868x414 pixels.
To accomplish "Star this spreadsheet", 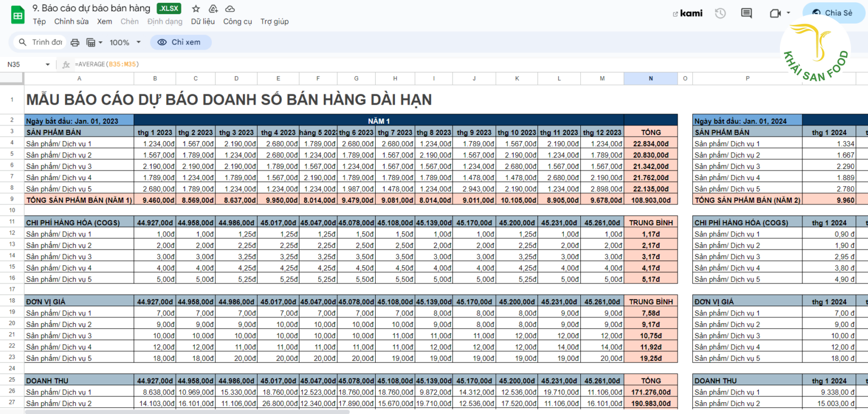I will 196,8.
